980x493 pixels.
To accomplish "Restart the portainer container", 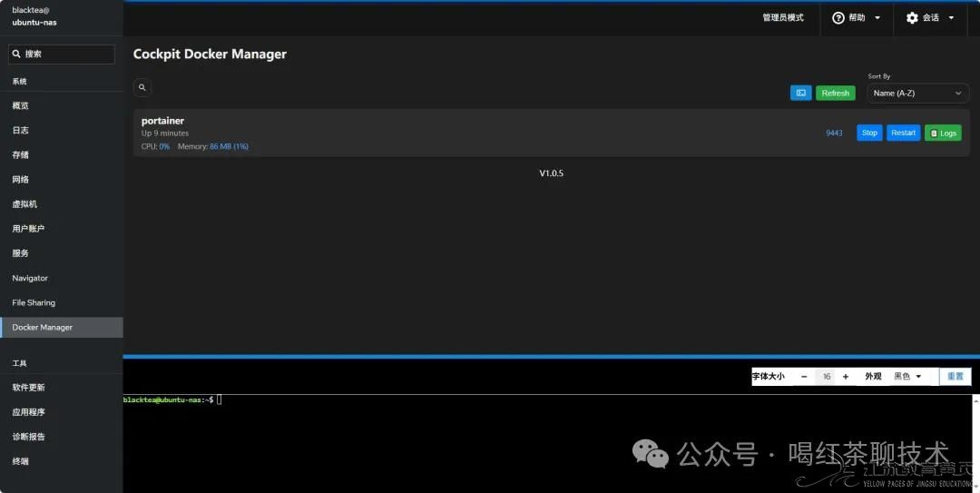I will pyautogui.click(x=903, y=133).
